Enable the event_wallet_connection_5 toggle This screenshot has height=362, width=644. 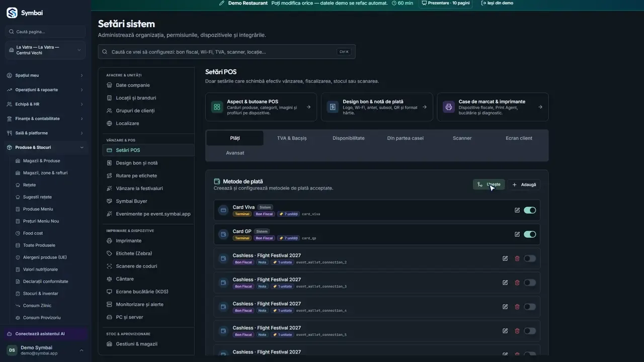pos(530,331)
